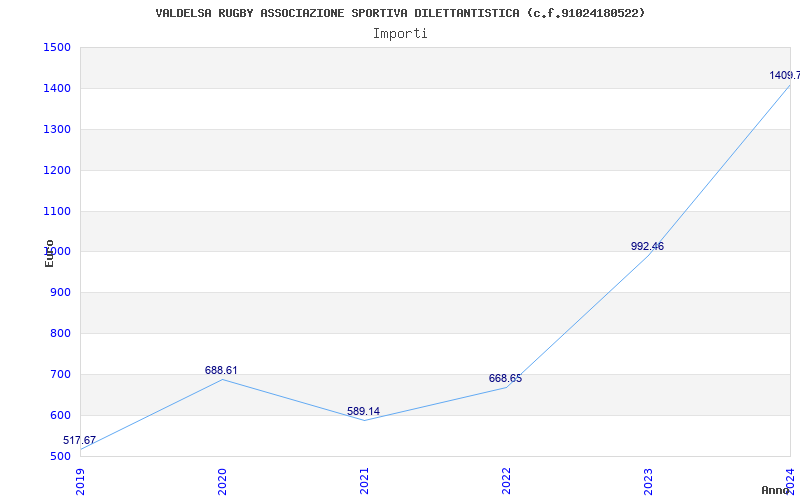The height and width of the screenshot is (500, 800).
Task: Click the 2024 x-axis label
Action: pyautogui.click(x=790, y=481)
